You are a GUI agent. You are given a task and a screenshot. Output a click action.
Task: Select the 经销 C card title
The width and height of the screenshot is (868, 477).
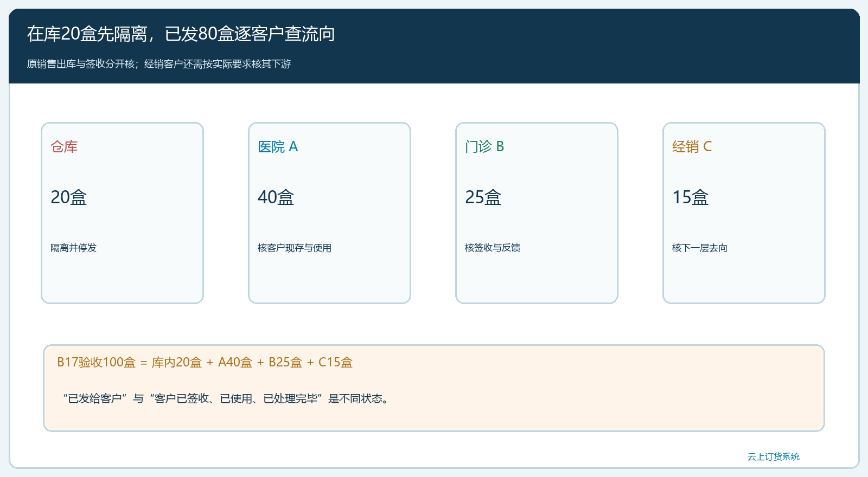692,147
